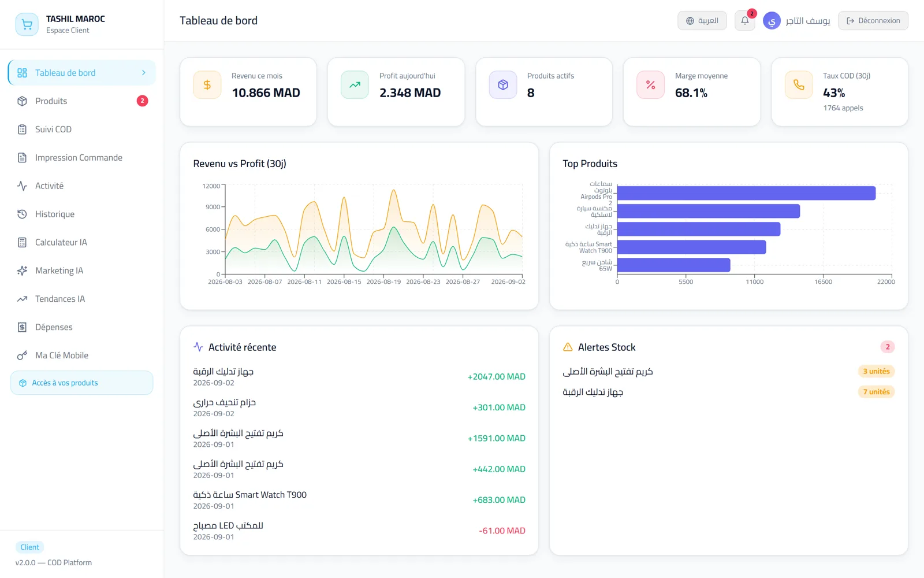Click the Produits badge showing 2
The width and height of the screenshot is (924, 578).
(x=142, y=101)
